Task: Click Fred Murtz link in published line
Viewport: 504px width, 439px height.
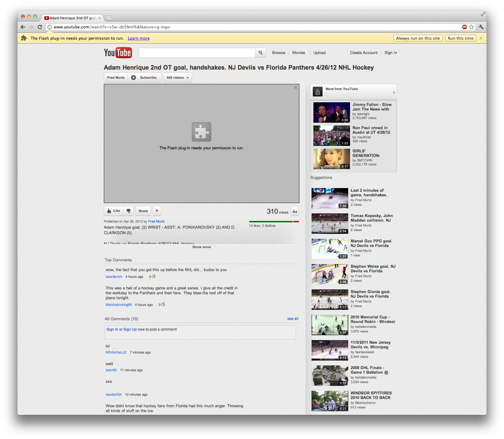Action: point(156,221)
